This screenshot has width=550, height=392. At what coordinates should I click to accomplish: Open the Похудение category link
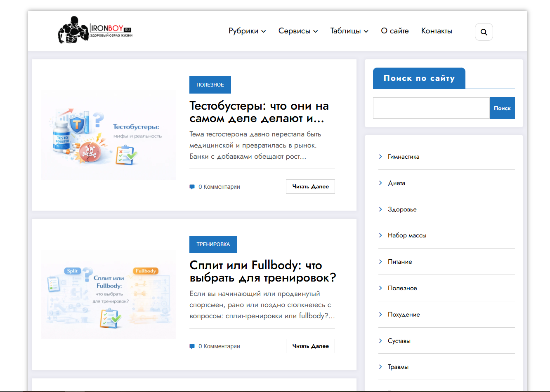[x=404, y=315]
